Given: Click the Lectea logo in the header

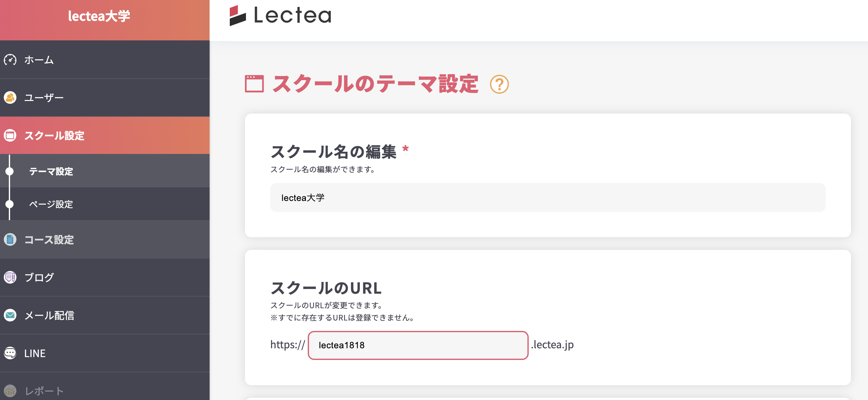Looking at the screenshot, I should click(x=280, y=16).
